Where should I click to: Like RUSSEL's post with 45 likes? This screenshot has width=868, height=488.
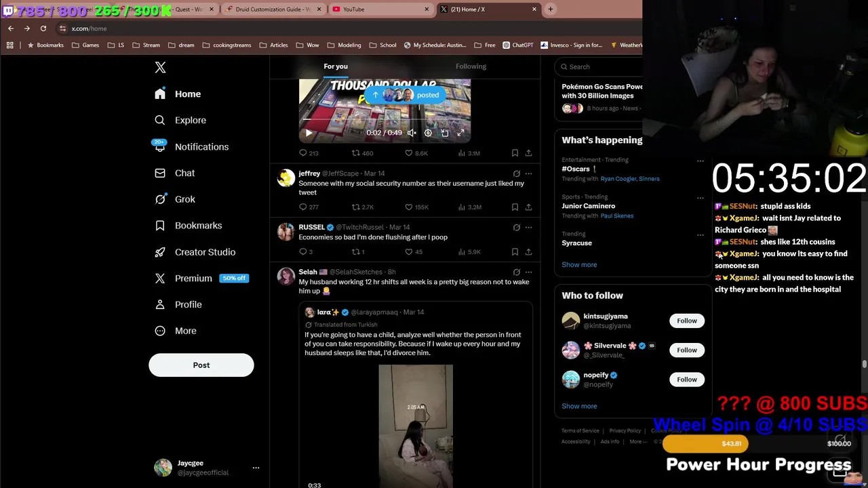413,251
